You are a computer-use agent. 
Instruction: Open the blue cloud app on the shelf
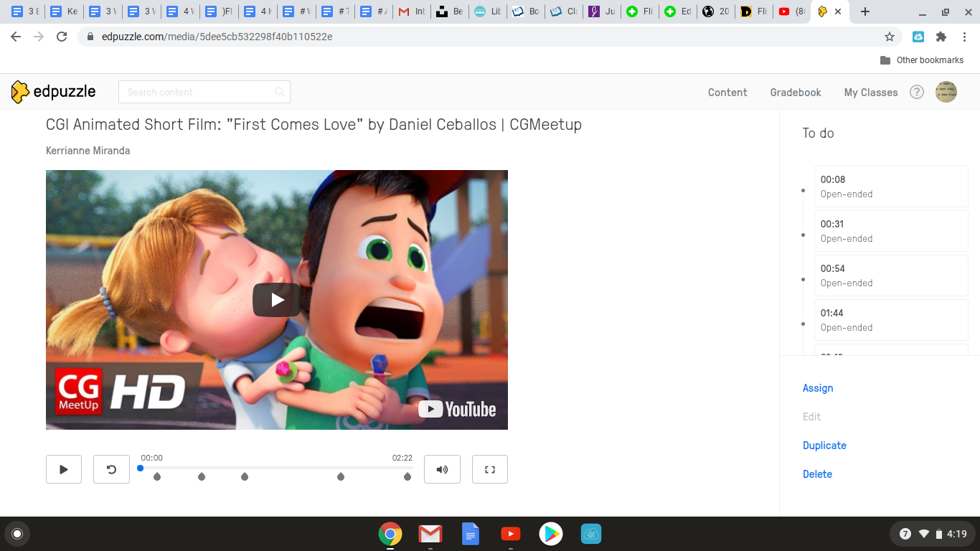[591, 534]
